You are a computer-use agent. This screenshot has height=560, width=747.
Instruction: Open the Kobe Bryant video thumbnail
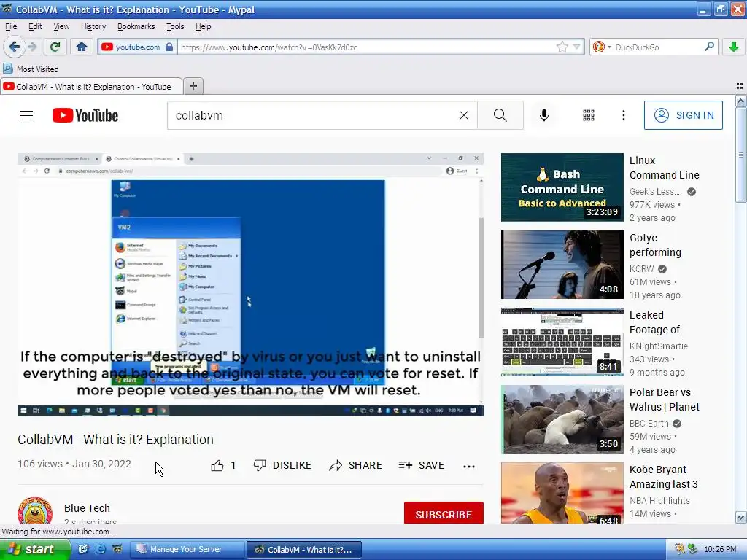pos(562,494)
